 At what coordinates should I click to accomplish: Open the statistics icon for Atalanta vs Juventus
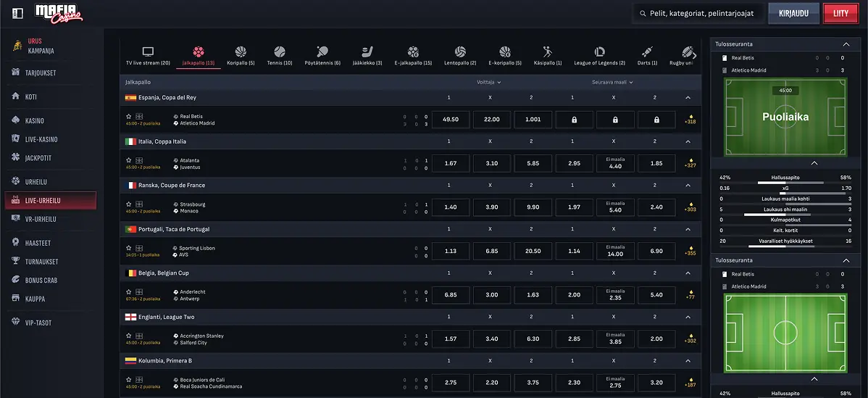coord(139,160)
